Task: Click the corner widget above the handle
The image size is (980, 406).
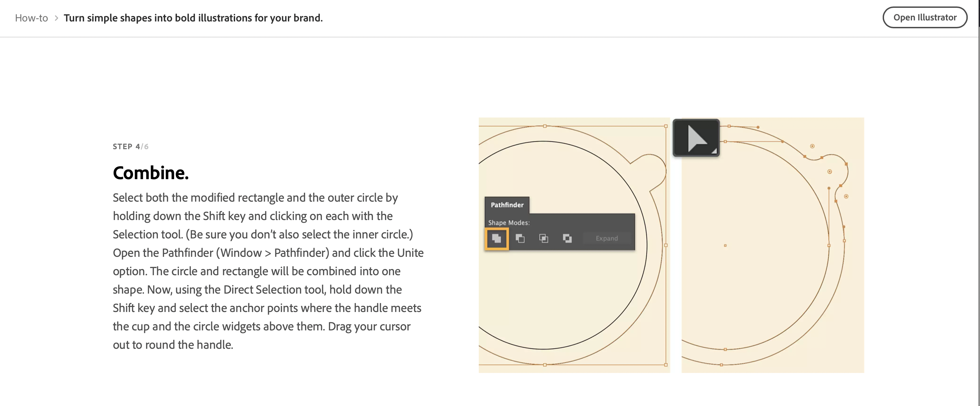Action: tap(812, 146)
